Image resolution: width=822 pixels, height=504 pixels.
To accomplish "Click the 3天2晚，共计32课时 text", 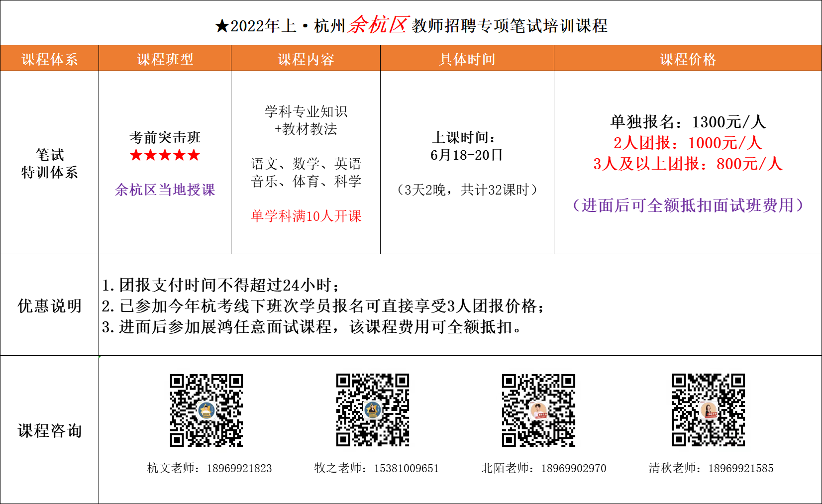I will click(467, 190).
